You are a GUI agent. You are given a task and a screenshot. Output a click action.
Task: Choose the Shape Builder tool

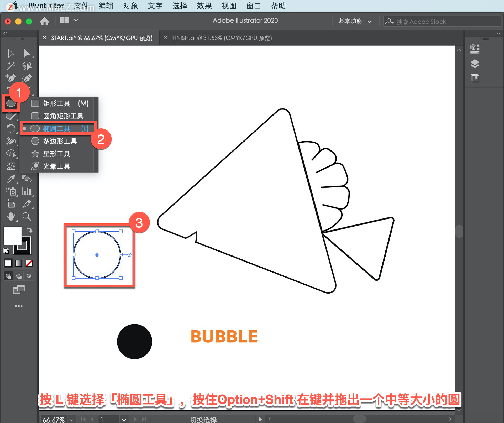tap(11, 153)
